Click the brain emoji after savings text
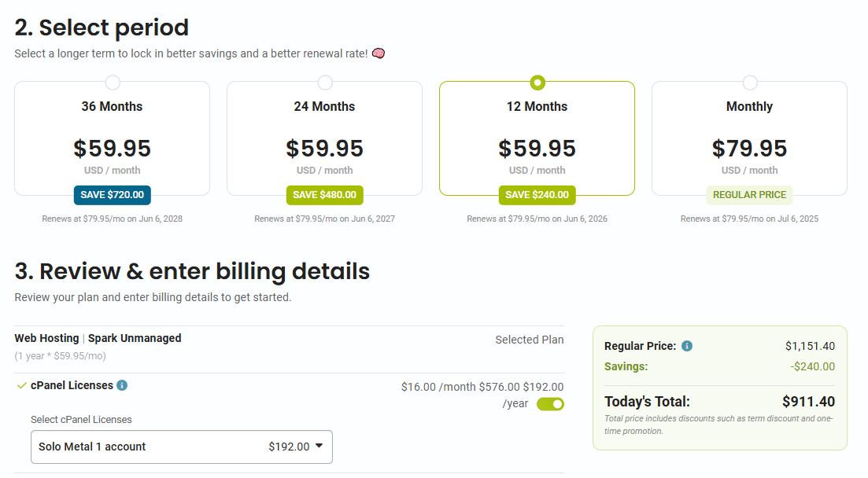The height and width of the screenshot is (478, 868). (379, 53)
